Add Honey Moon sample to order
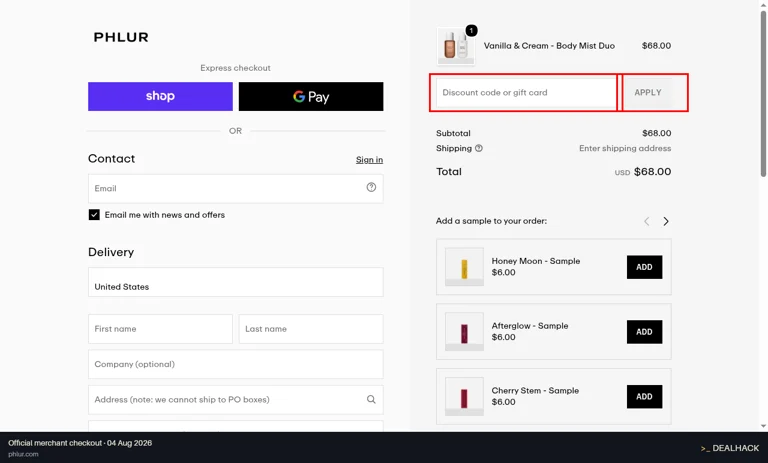 [645, 267]
